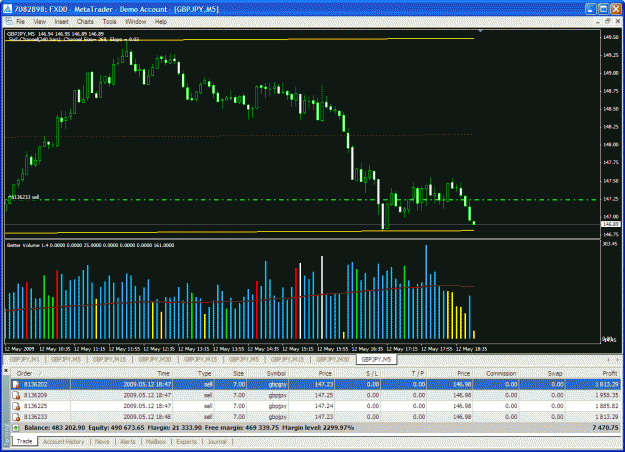Sort orders by the Order column header

pyautogui.click(x=41, y=373)
